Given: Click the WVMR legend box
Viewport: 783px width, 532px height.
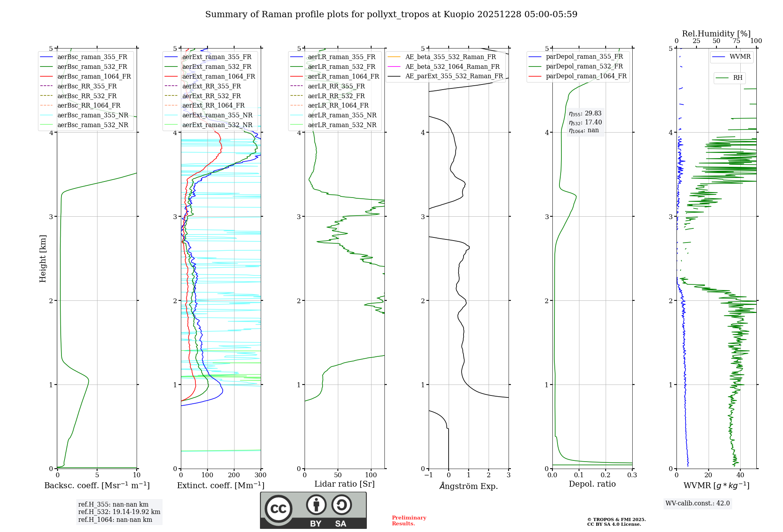Looking at the screenshot, I should [732, 57].
